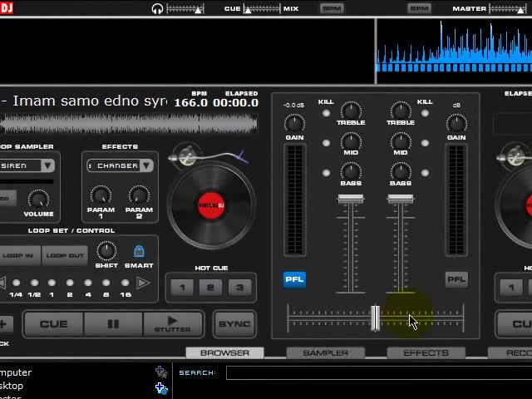The height and width of the screenshot is (399, 532).
Task: Toggle the right deck PFL button
Action: 456,279
